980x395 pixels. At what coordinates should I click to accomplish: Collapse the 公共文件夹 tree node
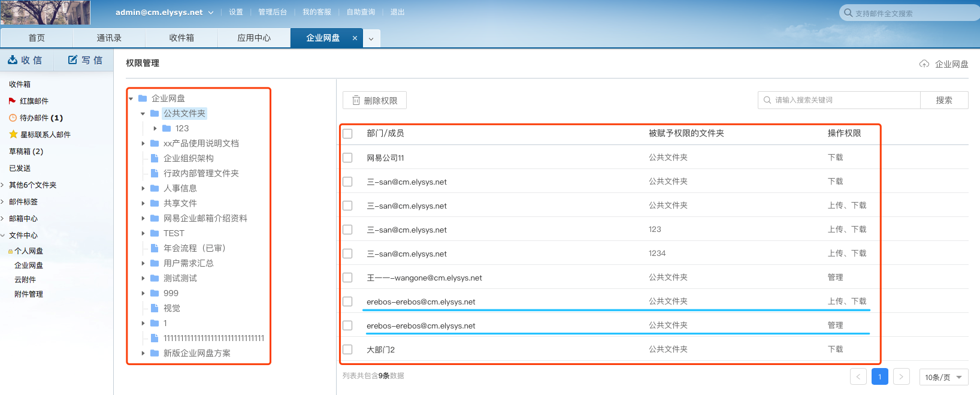point(143,113)
